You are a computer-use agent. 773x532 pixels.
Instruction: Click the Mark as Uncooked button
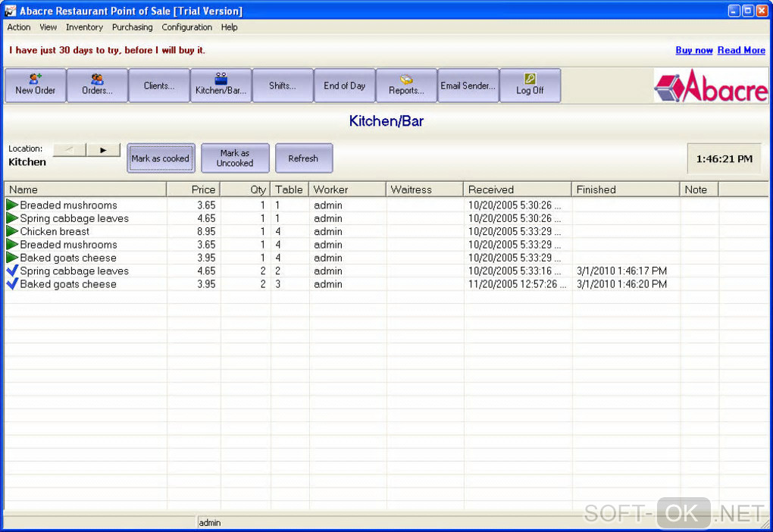(235, 158)
